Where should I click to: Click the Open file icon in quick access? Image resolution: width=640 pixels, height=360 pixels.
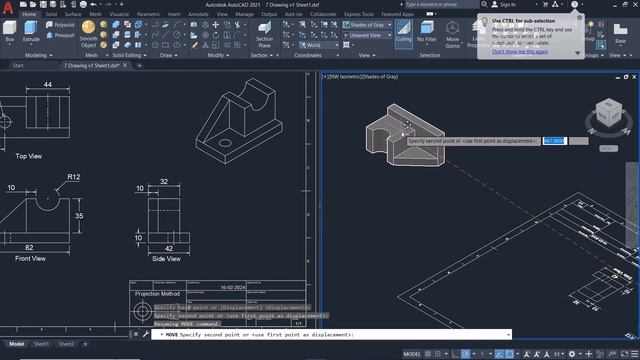[33, 4]
